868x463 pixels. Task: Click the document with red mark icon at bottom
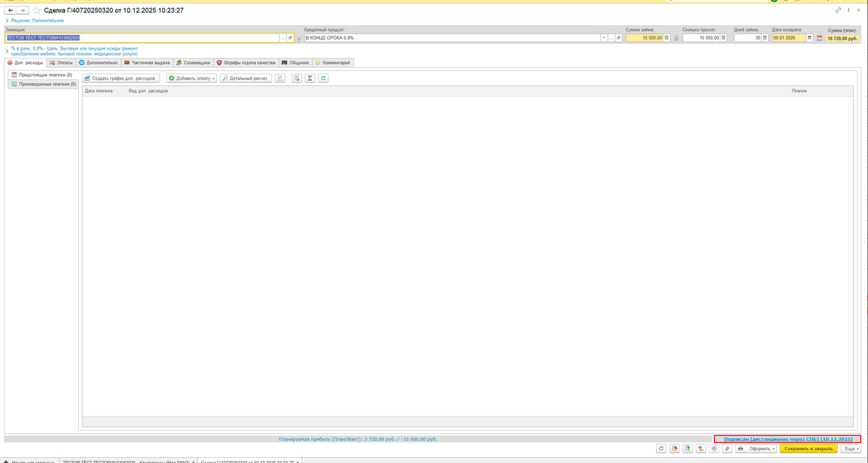[x=674, y=449]
